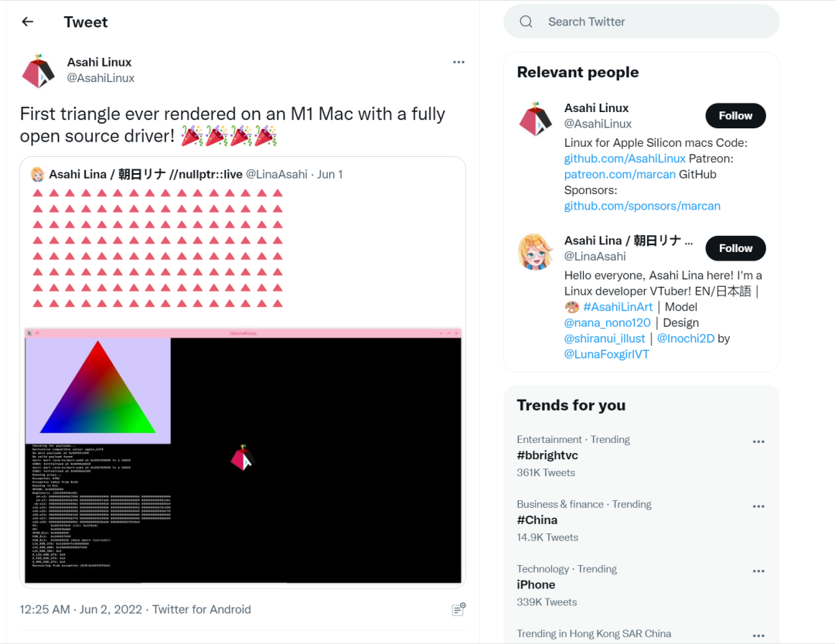Click the search magnifier icon
Viewport: 835px width, 644px height.
(x=527, y=22)
